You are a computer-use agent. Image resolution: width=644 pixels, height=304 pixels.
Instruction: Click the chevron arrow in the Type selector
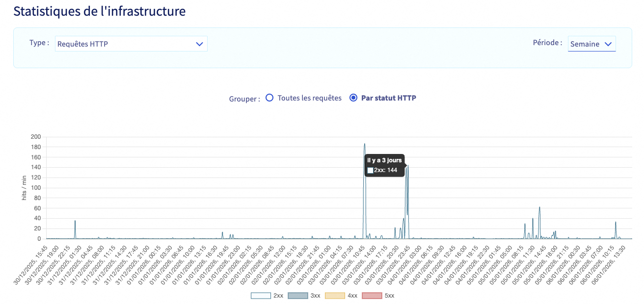coord(199,44)
